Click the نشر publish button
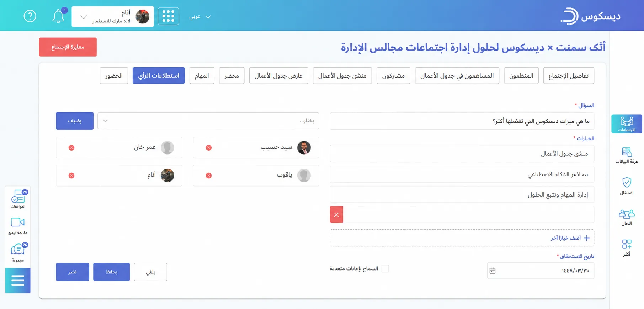Viewport: 644px width, 309px height. (x=73, y=272)
